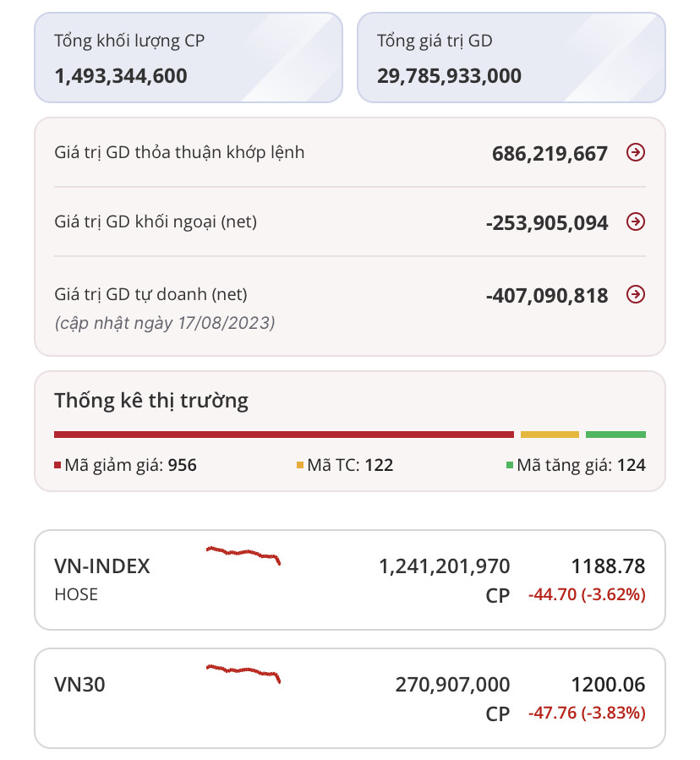This screenshot has width=700, height=760.
Task: Click the green advancing stocks bar
Action: point(615,435)
